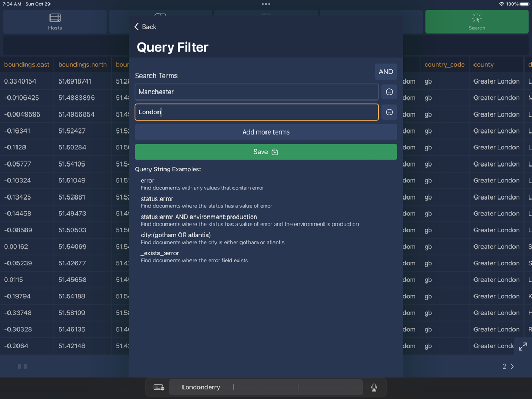Open the Search tab
The image size is (532, 399).
click(477, 22)
